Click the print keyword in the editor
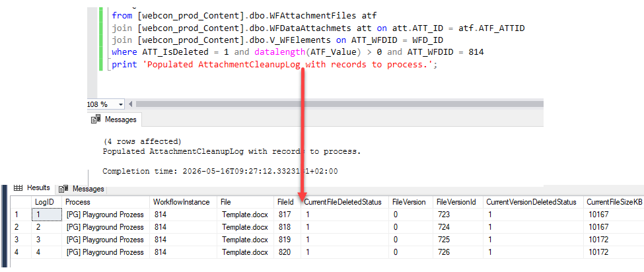 (124, 65)
